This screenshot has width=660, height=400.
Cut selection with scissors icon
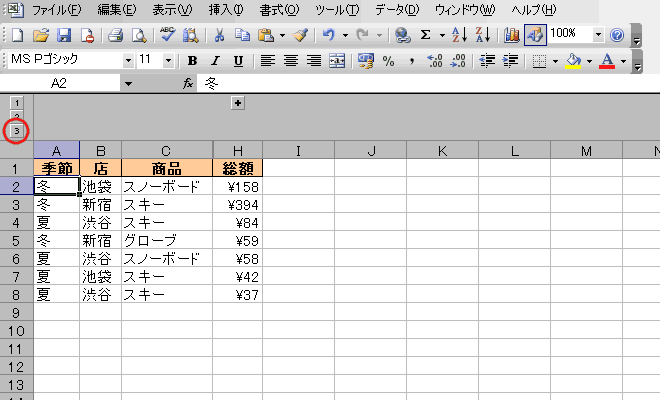219,35
